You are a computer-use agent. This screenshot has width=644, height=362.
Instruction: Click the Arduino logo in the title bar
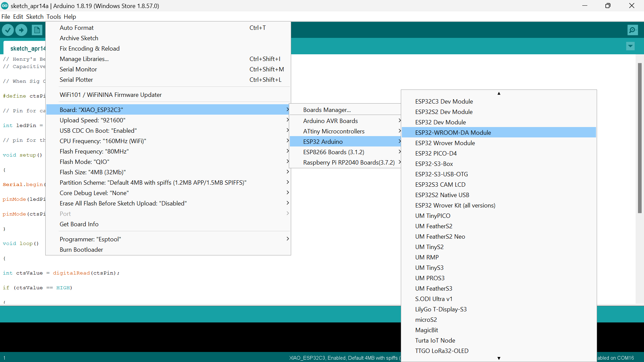pos(5,6)
